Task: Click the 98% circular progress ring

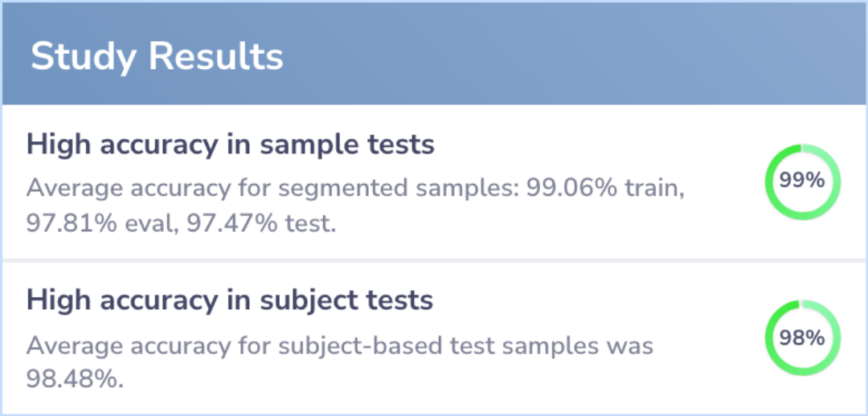Action: 803,339
